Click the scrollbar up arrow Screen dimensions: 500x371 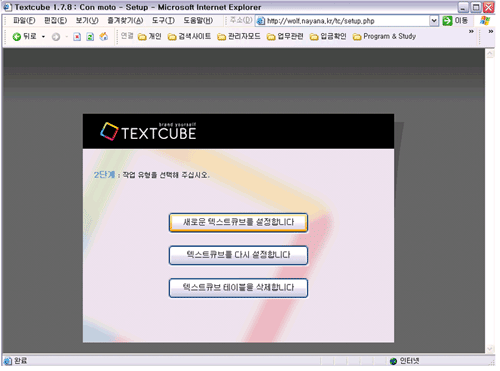pos(490,54)
